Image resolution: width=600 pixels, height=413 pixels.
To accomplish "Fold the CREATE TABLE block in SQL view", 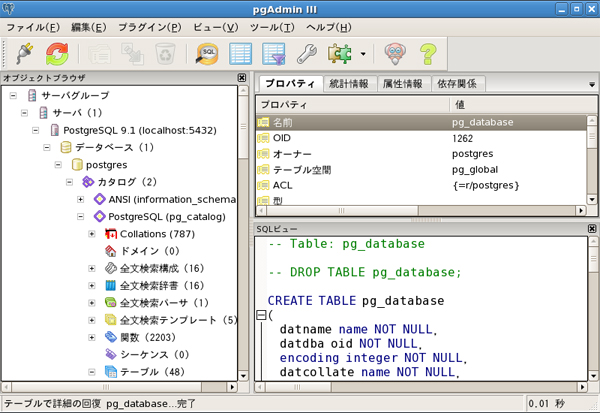I will point(261,315).
